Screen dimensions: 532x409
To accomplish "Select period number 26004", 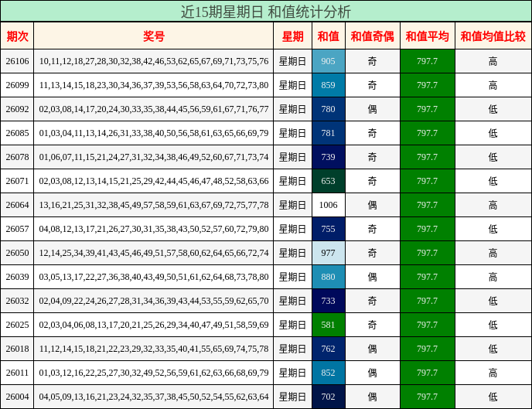I will pos(17,397).
